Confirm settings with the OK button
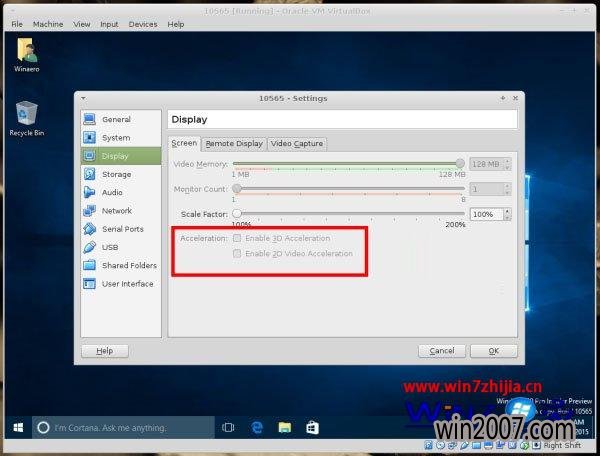 (494, 351)
